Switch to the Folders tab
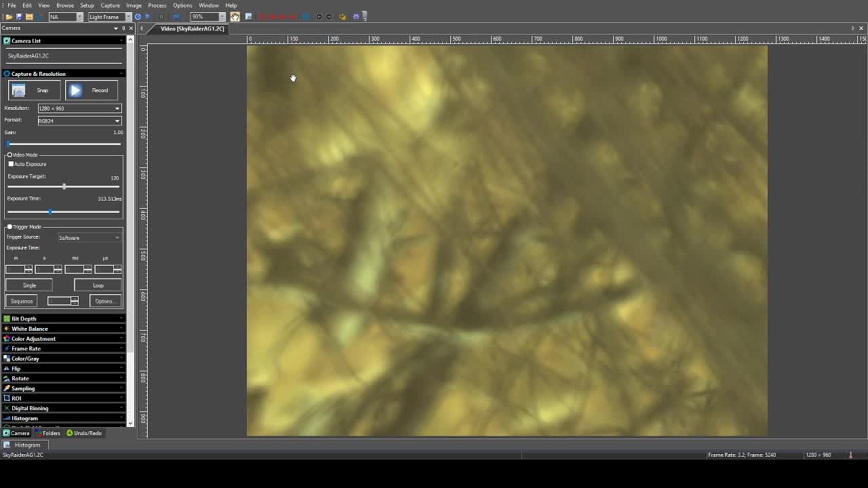868x488 pixels. coord(47,433)
